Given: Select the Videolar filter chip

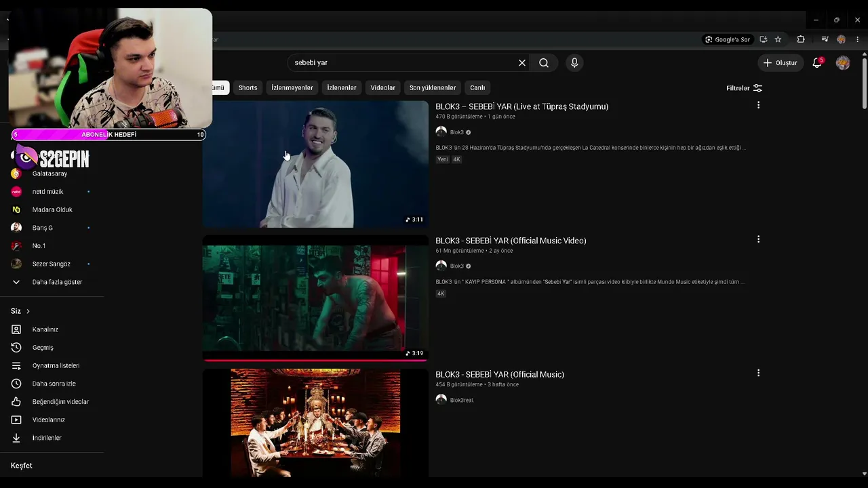Looking at the screenshot, I should click(x=382, y=87).
